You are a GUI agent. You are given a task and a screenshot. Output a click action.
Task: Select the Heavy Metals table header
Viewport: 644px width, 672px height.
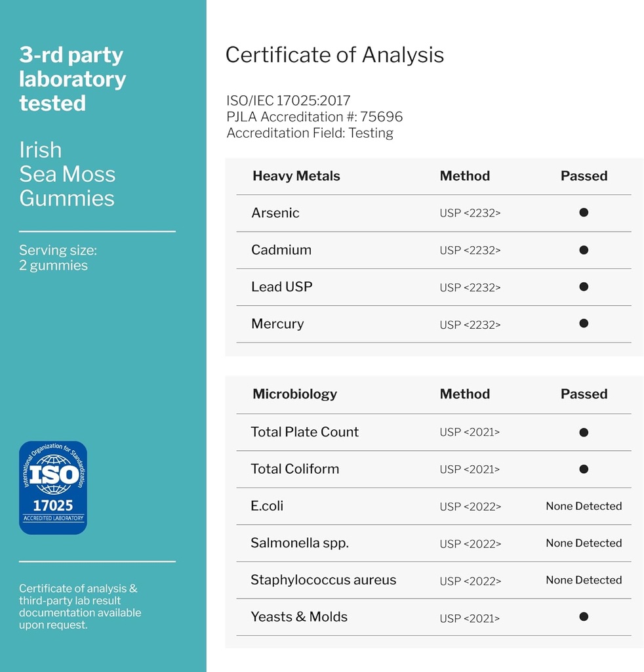point(296,176)
